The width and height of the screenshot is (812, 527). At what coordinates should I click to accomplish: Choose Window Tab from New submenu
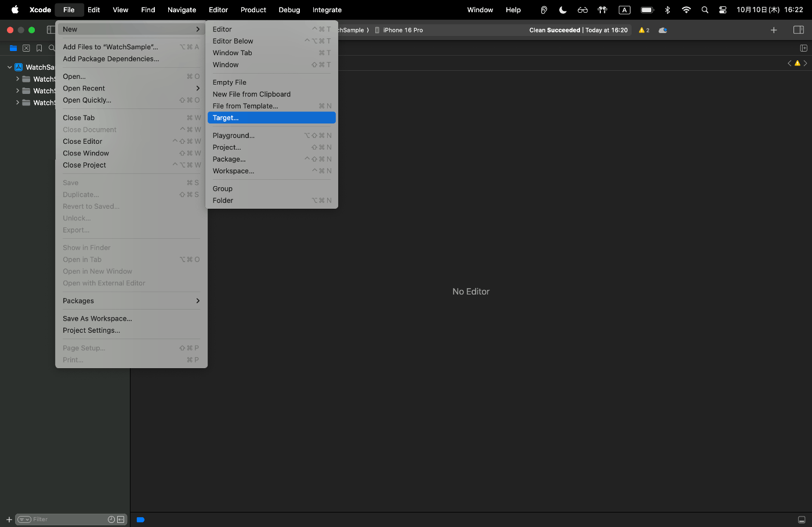(x=271, y=53)
